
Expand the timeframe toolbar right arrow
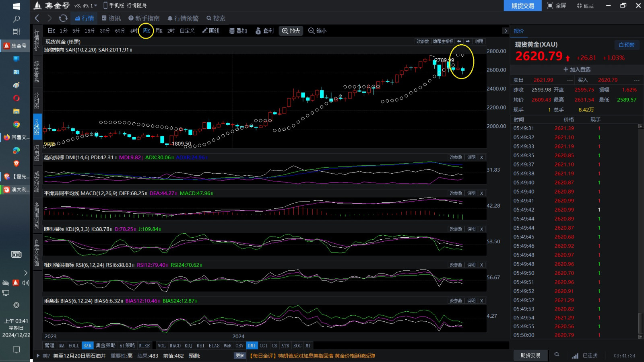506,31
